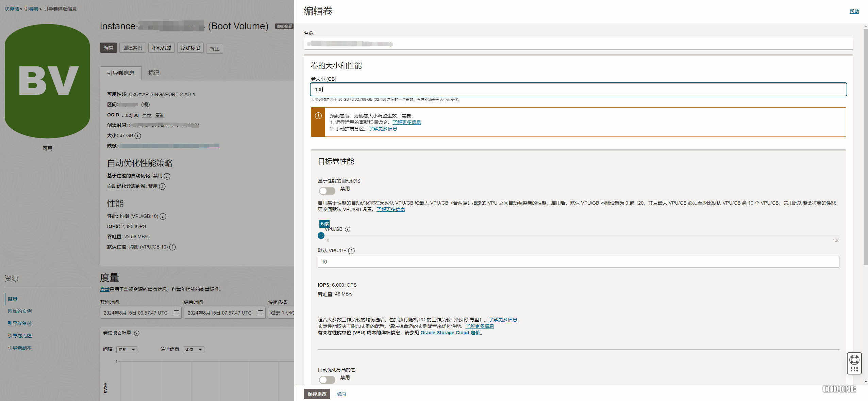Click the green BV boot volume icon

coord(47,81)
